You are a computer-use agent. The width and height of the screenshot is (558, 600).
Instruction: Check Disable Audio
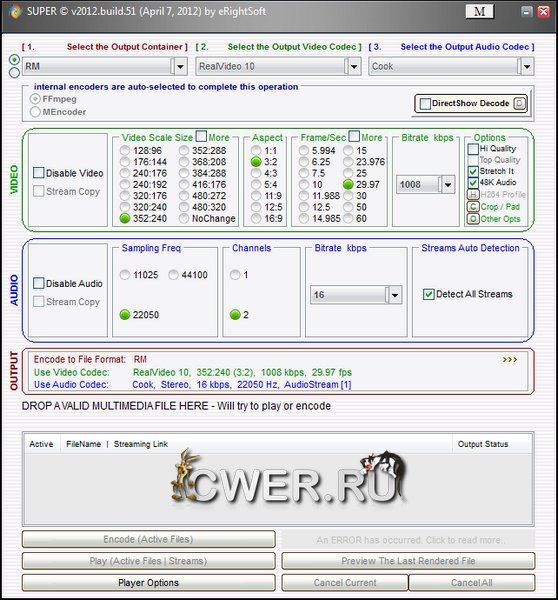pos(39,283)
